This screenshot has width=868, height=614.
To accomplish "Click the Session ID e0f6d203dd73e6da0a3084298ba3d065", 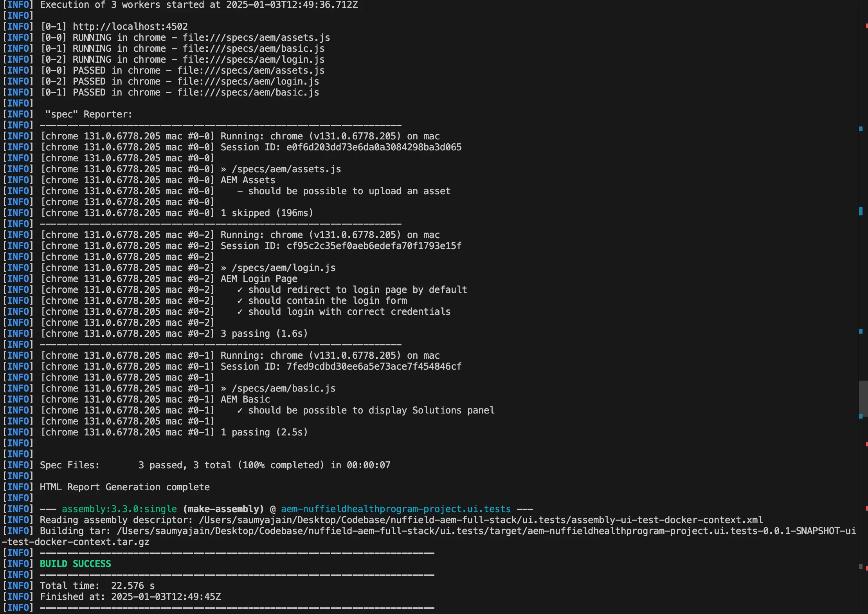I will [x=374, y=147].
